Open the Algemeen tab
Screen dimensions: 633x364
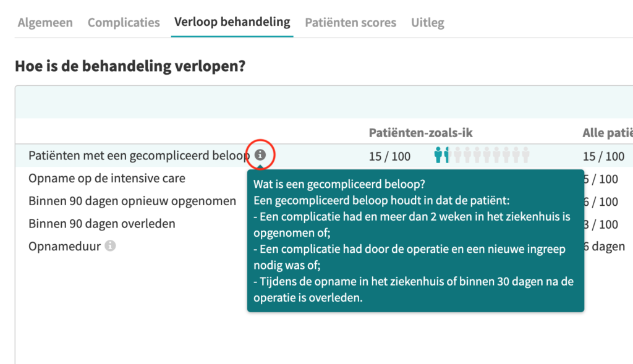[x=45, y=23]
